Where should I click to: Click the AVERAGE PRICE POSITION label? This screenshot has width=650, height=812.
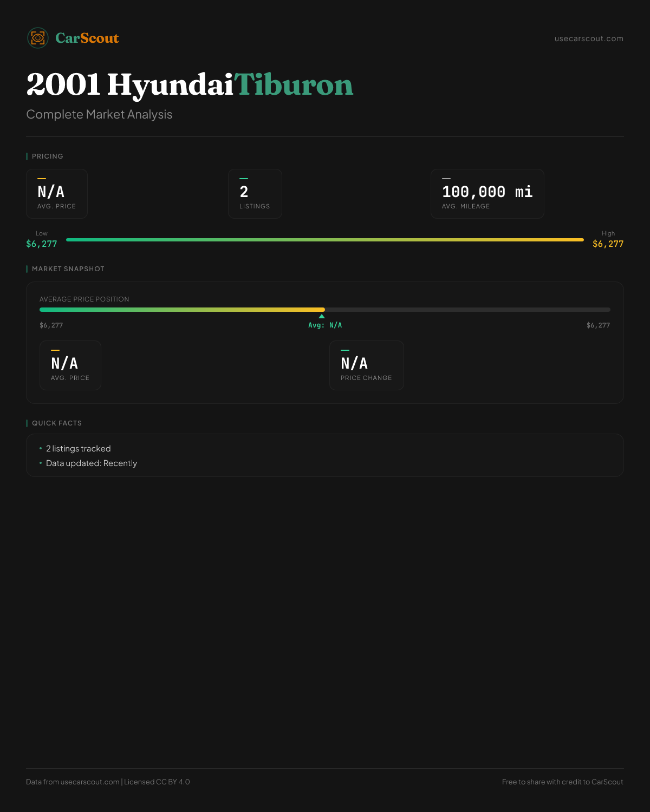pyautogui.click(x=84, y=299)
